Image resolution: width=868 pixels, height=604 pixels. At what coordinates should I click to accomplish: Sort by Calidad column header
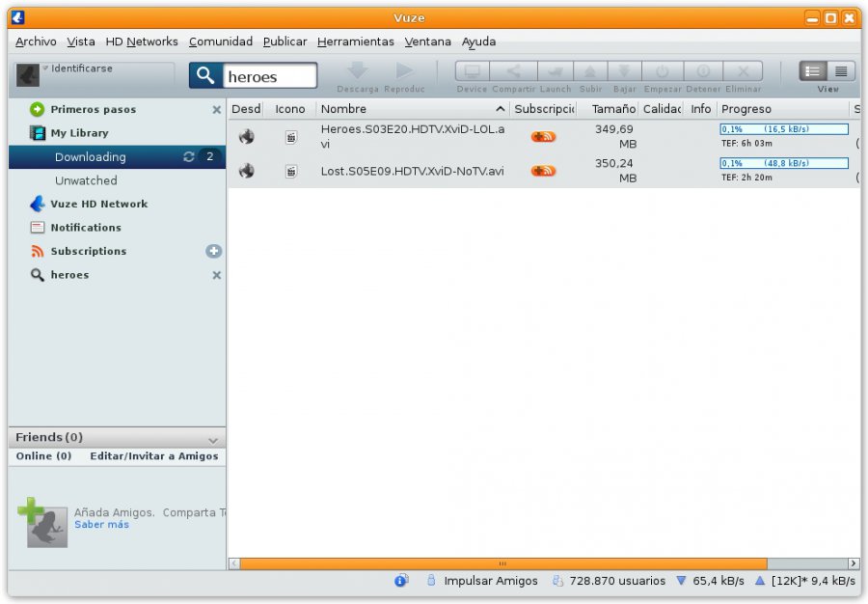click(x=662, y=109)
